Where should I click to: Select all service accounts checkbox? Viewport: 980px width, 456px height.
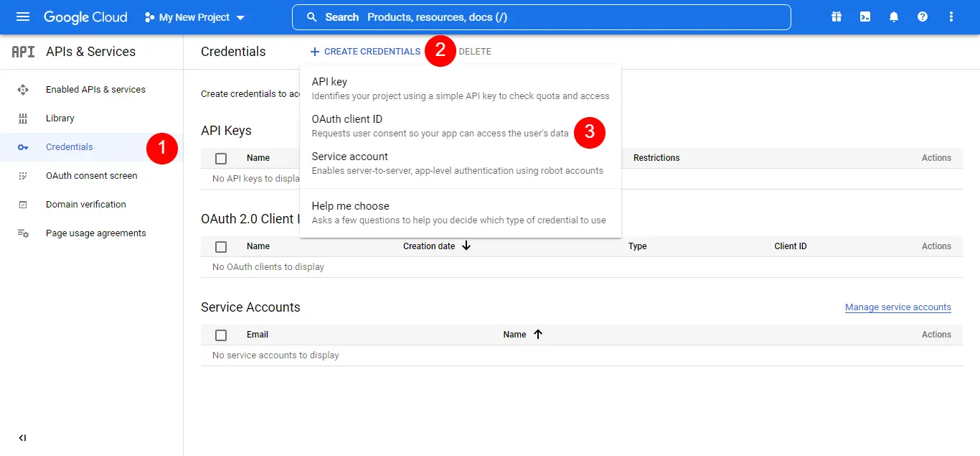(220, 334)
